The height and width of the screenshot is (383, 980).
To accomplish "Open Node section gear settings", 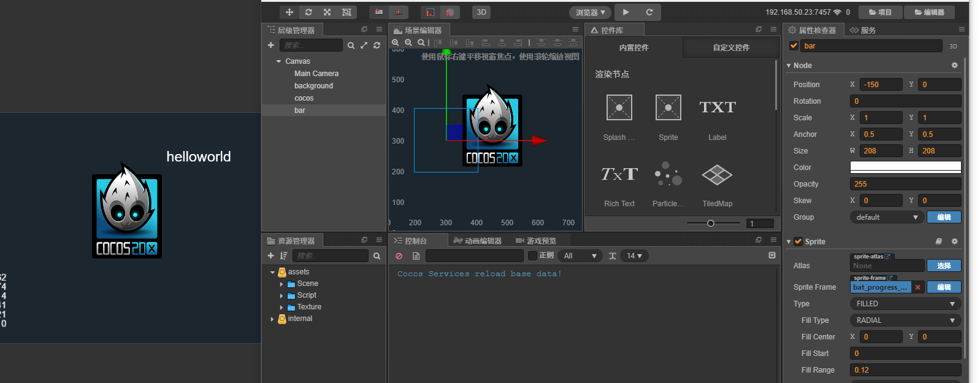I will [x=954, y=65].
